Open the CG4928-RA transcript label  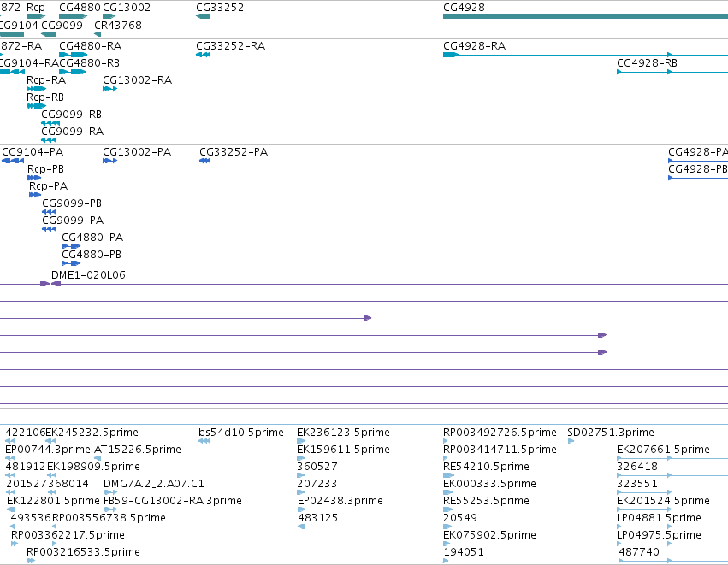(474, 46)
